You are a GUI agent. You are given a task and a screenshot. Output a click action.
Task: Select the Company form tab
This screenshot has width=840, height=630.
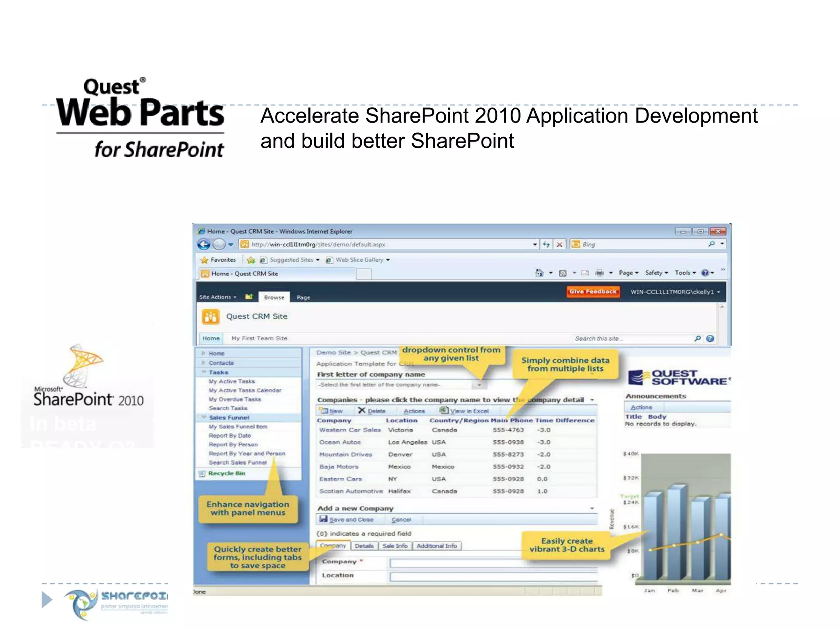click(333, 546)
